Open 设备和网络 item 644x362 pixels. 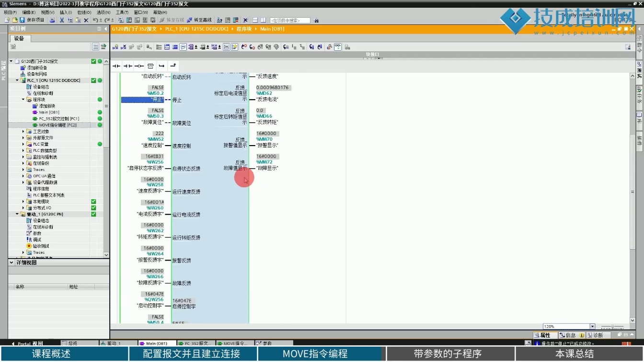[34, 74]
